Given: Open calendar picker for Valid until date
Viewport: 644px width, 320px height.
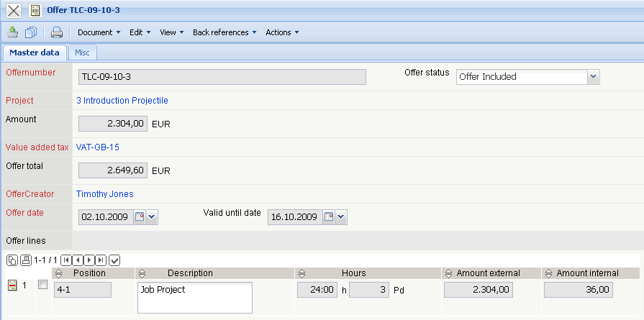Looking at the screenshot, I should 328,216.
